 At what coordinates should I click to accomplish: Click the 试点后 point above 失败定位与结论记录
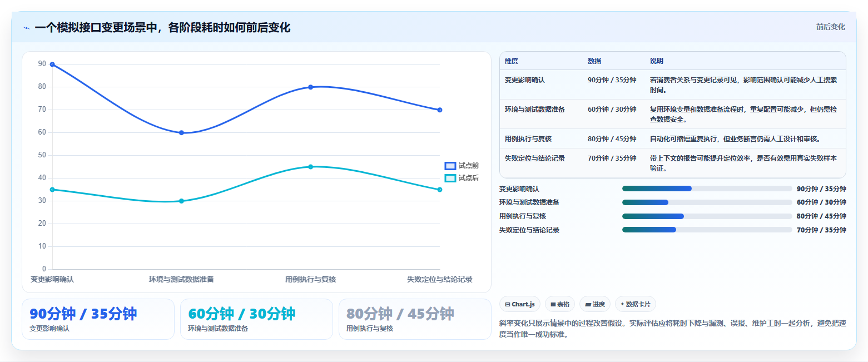(x=440, y=190)
